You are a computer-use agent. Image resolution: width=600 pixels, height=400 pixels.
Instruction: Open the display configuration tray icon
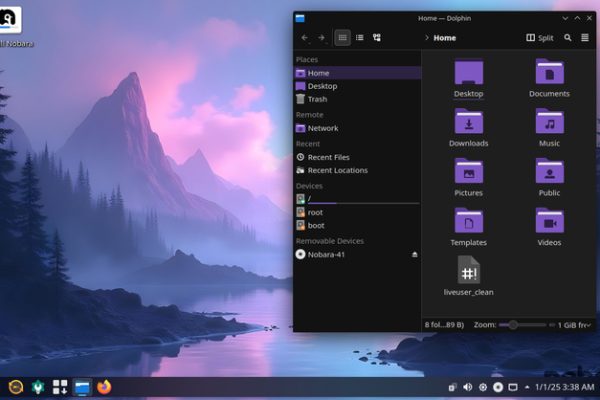click(x=513, y=387)
